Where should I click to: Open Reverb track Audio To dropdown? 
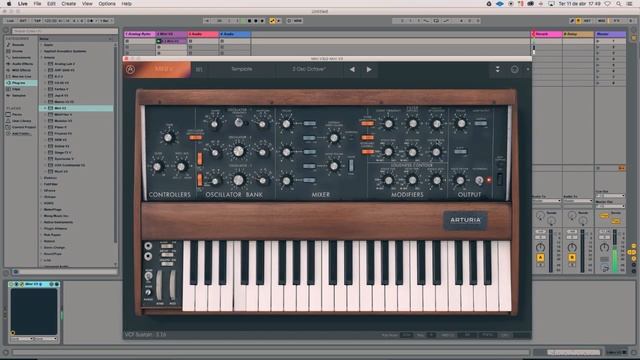(546, 201)
